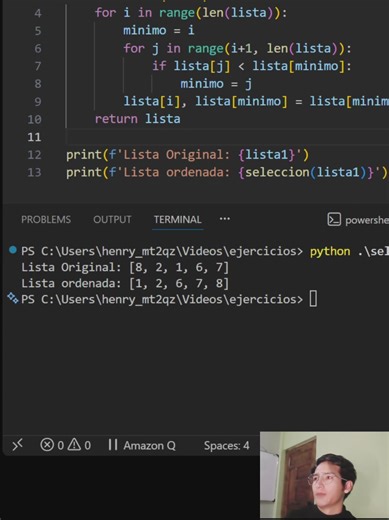Image resolution: width=389 pixels, height=520 pixels.
Task: Click the Spaces: 4 indentation setting
Action: tap(227, 445)
